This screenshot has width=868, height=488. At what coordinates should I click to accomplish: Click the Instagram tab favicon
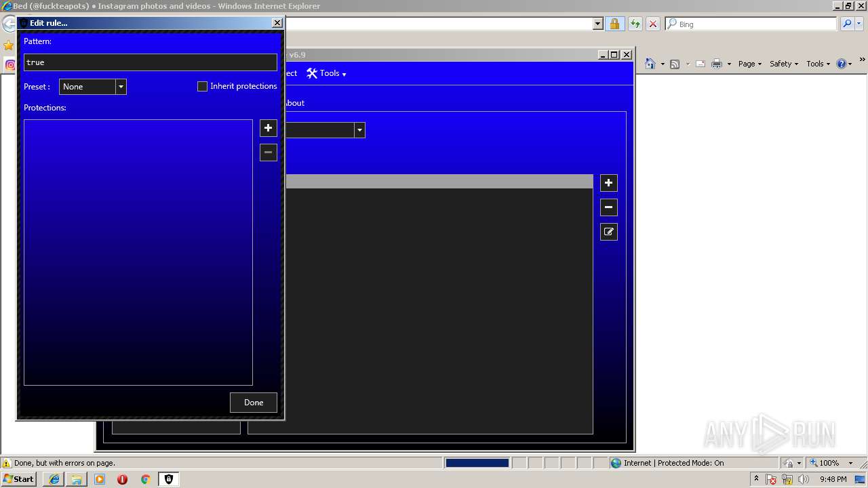[x=10, y=65]
